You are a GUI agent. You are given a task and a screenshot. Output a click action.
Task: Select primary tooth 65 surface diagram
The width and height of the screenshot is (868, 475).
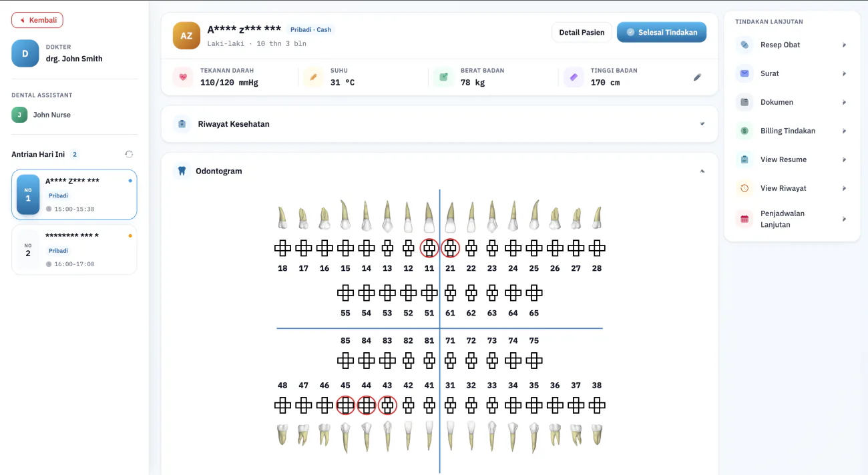point(533,292)
